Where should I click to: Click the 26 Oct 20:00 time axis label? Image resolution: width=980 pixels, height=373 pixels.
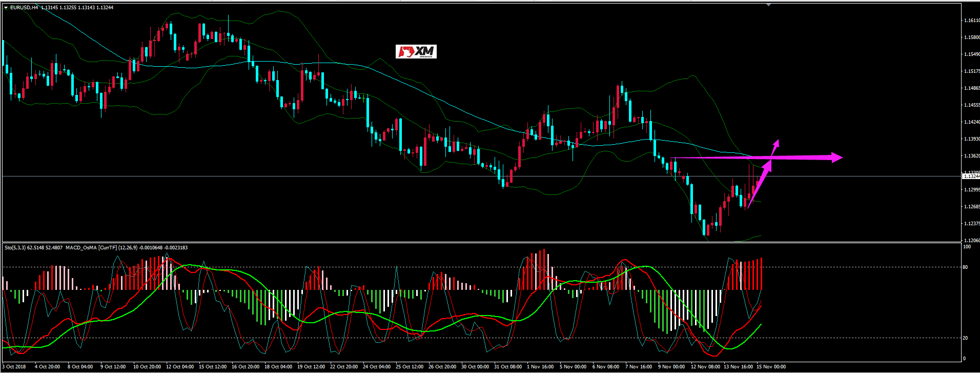point(442,367)
